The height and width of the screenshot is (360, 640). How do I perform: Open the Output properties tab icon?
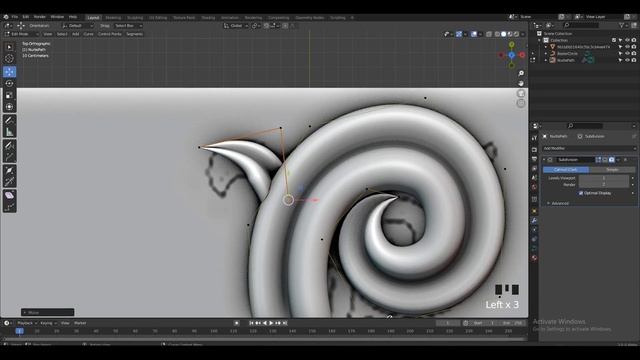point(534,159)
